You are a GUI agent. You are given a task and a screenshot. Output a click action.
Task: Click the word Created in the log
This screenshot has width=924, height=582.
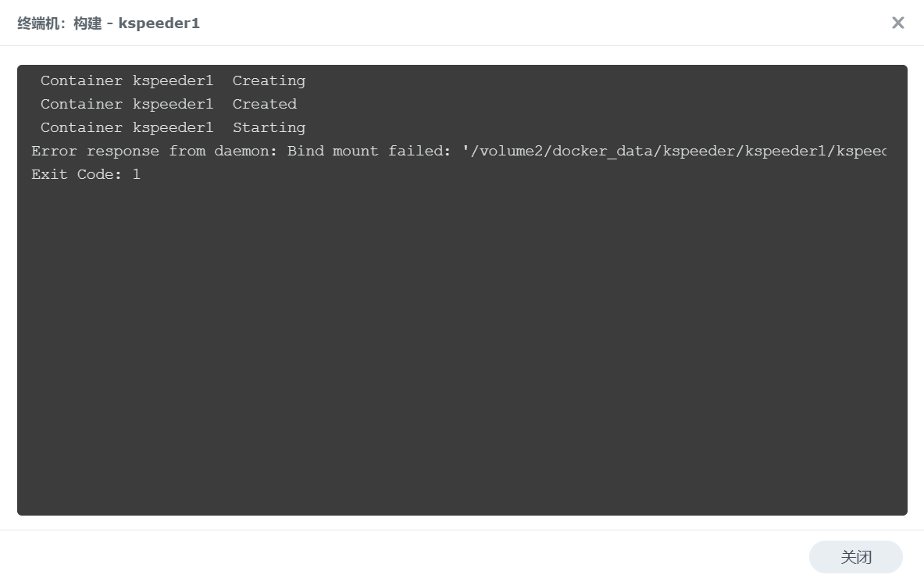coord(264,104)
